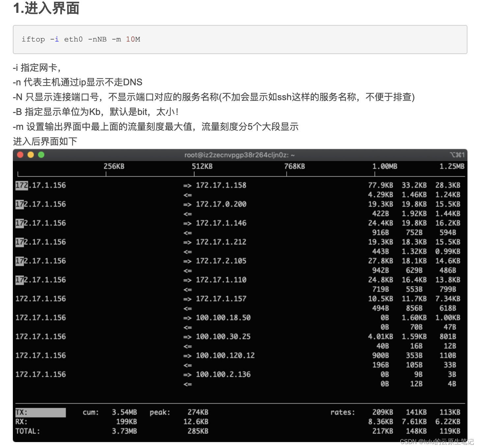Click the => arrow before 100.100.2.136

click(187, 375)
